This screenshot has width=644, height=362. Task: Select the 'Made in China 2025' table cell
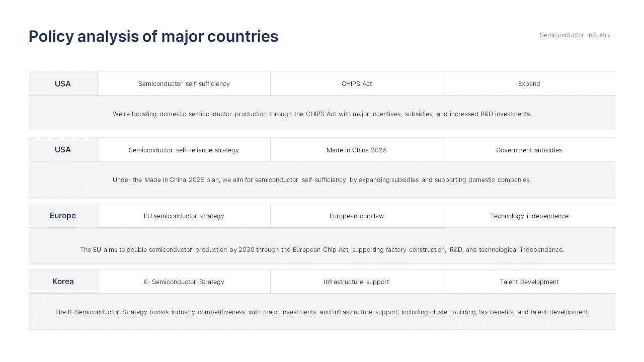point(356,150)
